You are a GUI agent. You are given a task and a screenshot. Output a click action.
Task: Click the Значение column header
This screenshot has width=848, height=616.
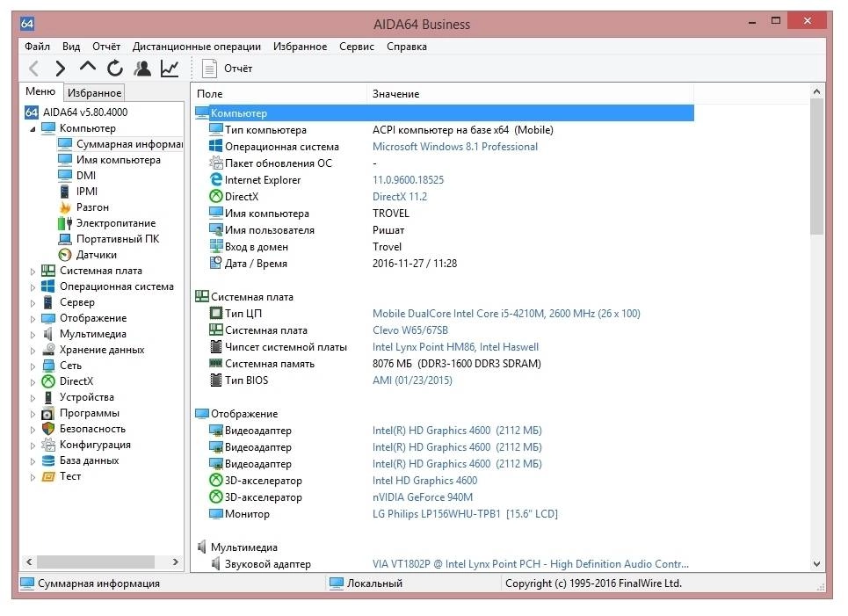tap(530, 93)
